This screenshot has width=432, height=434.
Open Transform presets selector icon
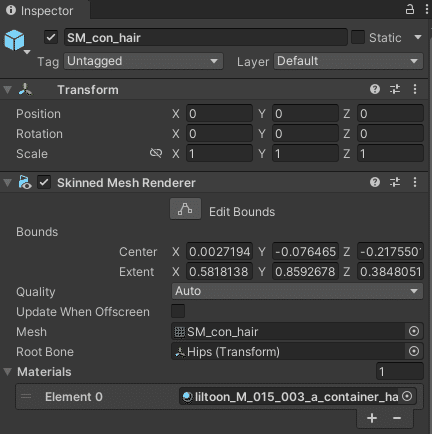[x=395, y=89]
